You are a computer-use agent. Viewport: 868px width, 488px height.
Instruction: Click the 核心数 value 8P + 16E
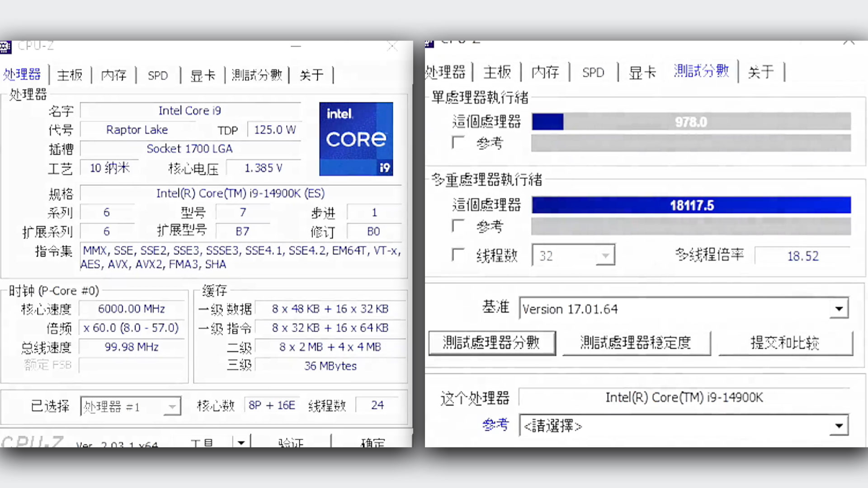click(x=272, y=405)
